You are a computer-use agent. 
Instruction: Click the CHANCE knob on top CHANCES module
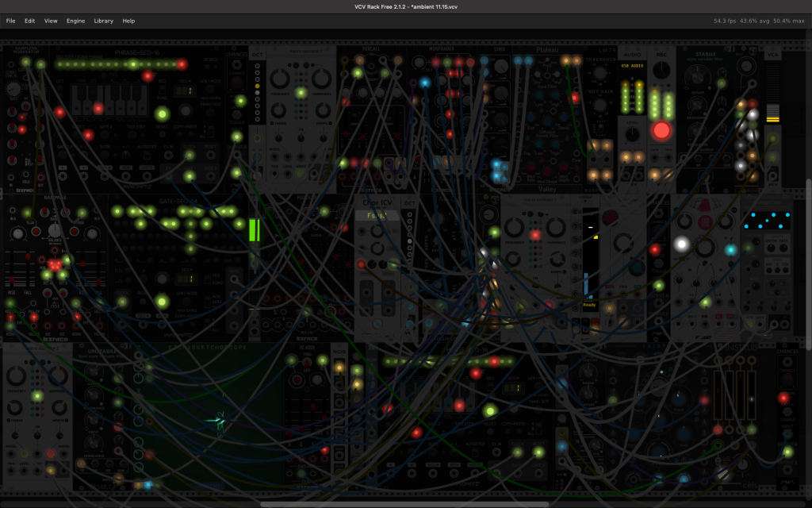[x=236, y=82]
